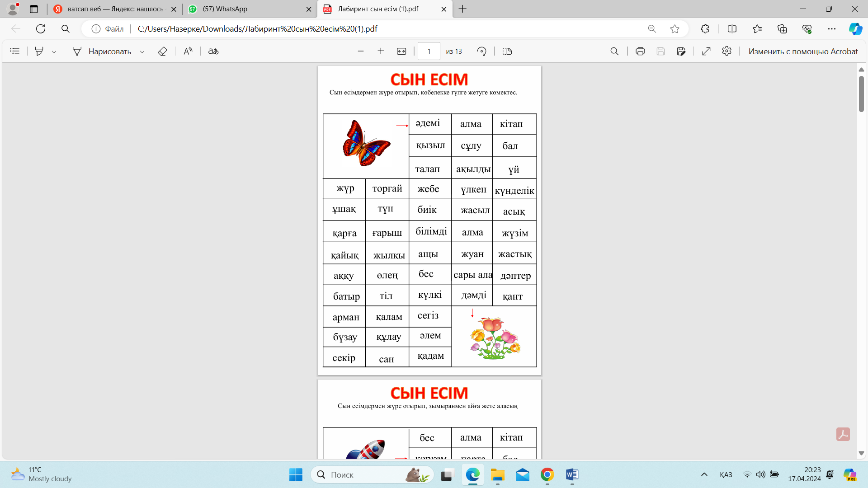Save the PDF as a copy
Screen dimensions: 868x488
click(x=681, y=52)
